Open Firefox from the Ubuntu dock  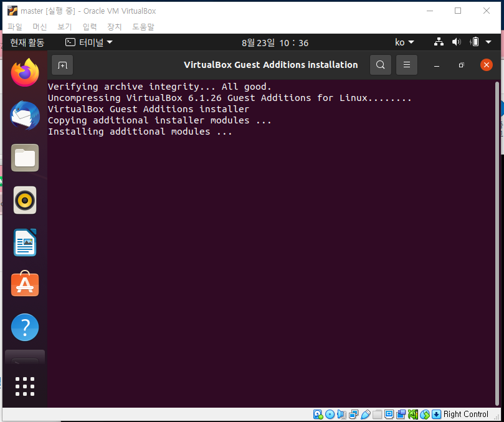pos(25,72)
